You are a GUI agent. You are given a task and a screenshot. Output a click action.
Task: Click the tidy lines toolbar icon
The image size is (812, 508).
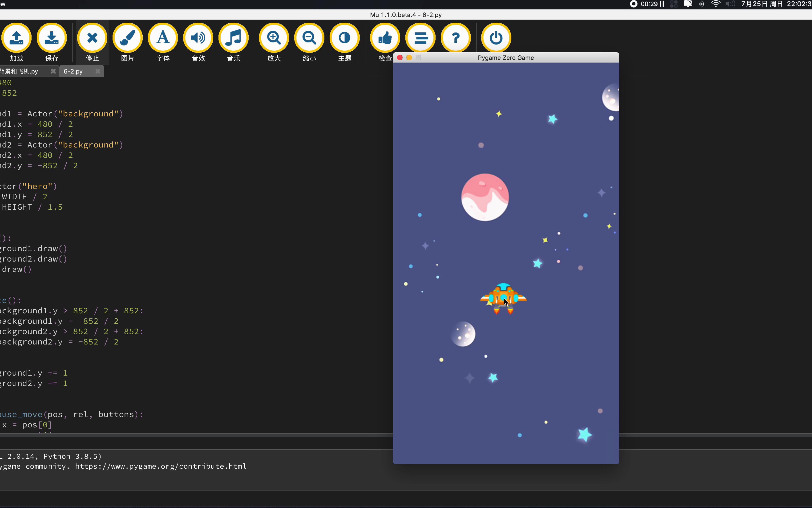[420, 38]
